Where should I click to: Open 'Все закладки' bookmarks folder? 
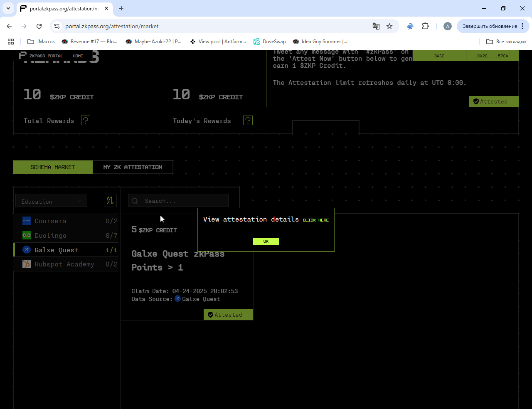point(506,42)
